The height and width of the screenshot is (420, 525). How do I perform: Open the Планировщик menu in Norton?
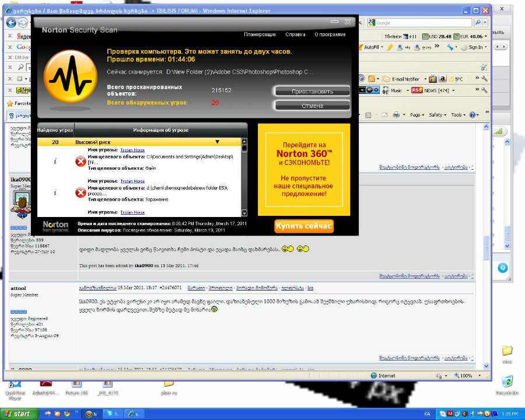click(x=260, y=34)
